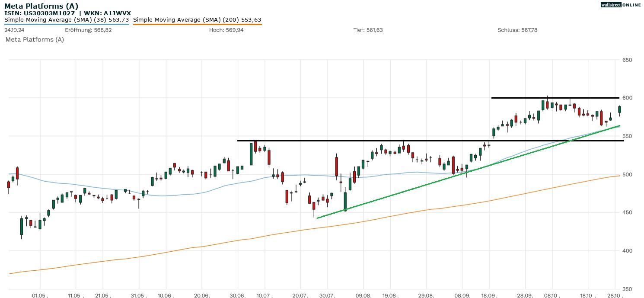Click the 600 price axis label
This screenshot has width=644, height=298.
tap(627, 98)
